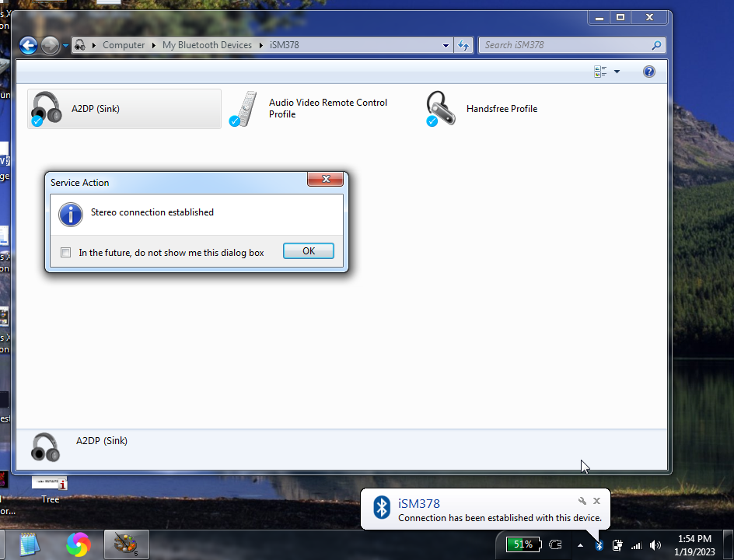Show hidden tray icons arrow

(x=581, y=545)
